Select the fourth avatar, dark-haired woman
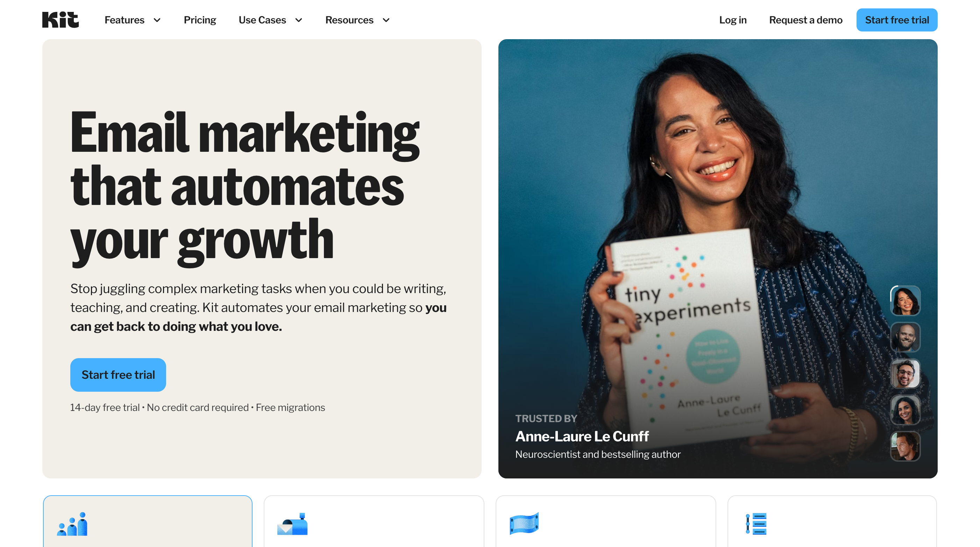This screenshot has width=980, height=547. pyautogui.click(x=905, y=410)
